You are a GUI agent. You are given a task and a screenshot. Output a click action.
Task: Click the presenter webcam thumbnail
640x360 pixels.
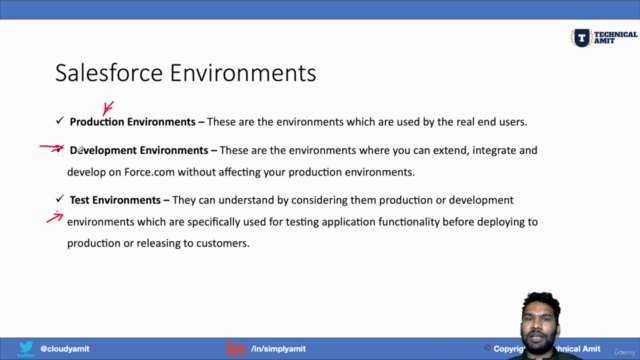tap(540, 326)
